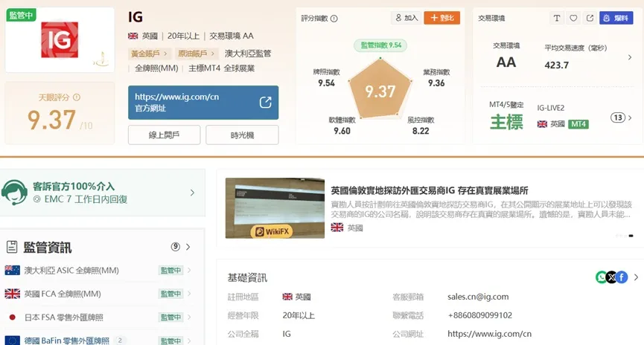The height and width of the screenshot is (345, 644).
Task: Click the EU flag in BaFin row
Action: 13,341
